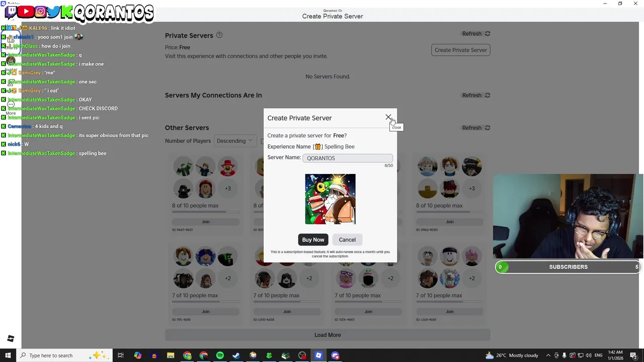
Task: Open File Explorer from the taskbar
Action: click(x=171, y=355)
